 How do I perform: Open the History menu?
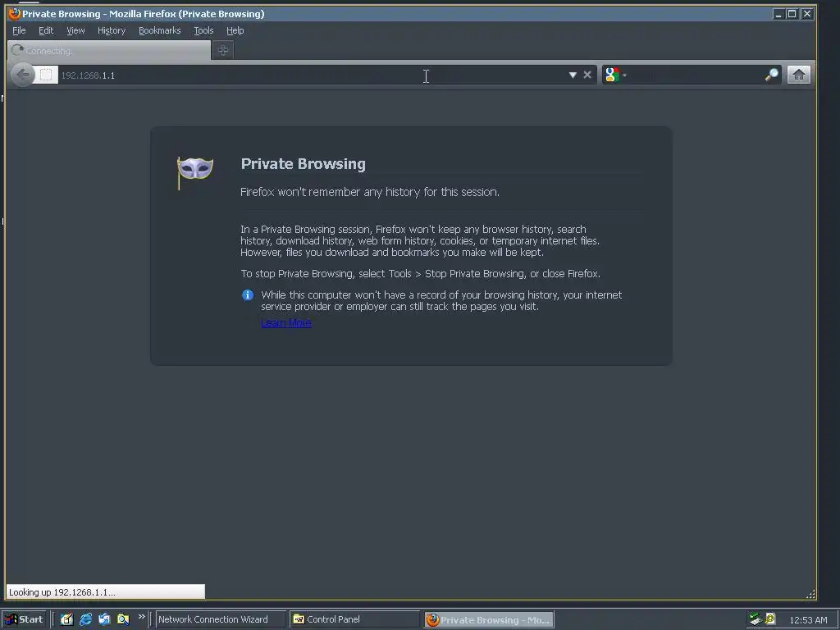click(112, 30)
